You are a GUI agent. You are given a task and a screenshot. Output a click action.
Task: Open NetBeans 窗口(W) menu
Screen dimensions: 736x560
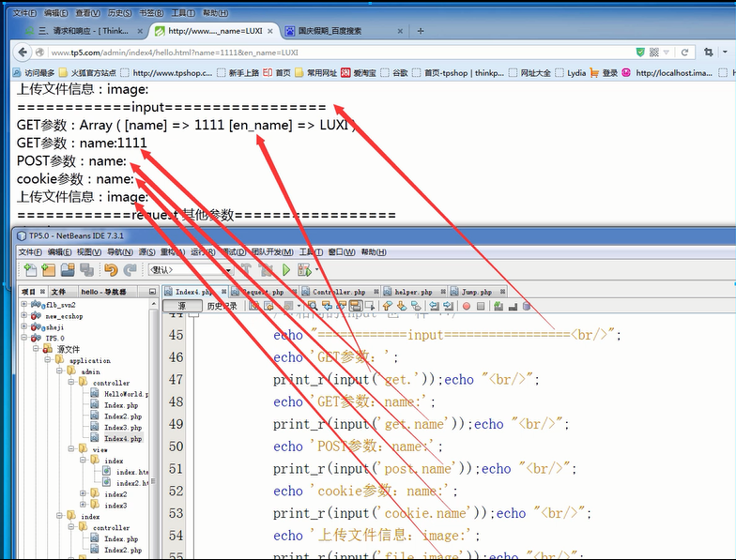tap(342, 252)
